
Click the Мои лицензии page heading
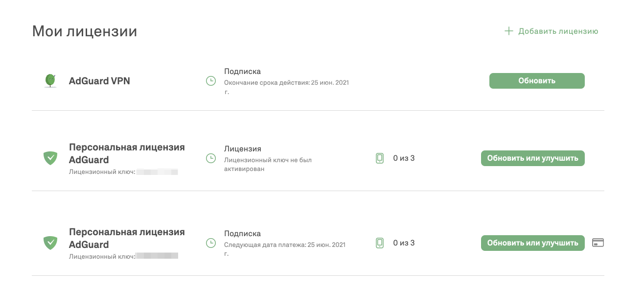[x=84, y=31]
